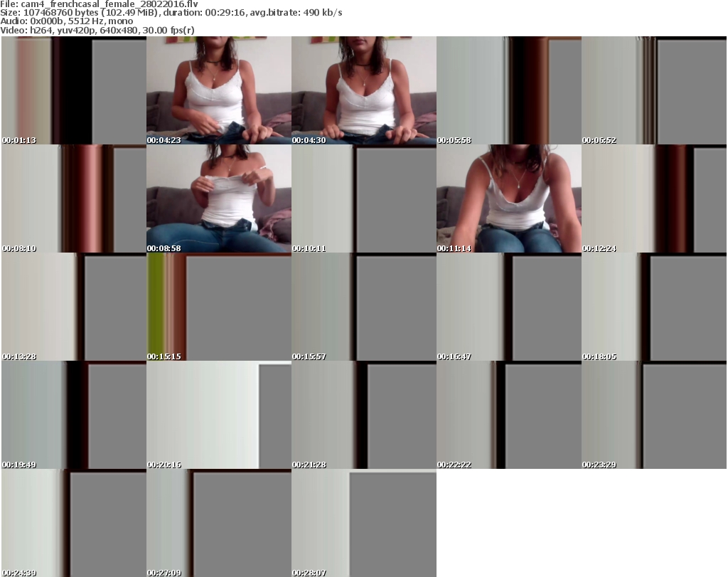Open the frame stamped 00:15:57
This screenshot has height=577, width=728.
pos(364,307)
